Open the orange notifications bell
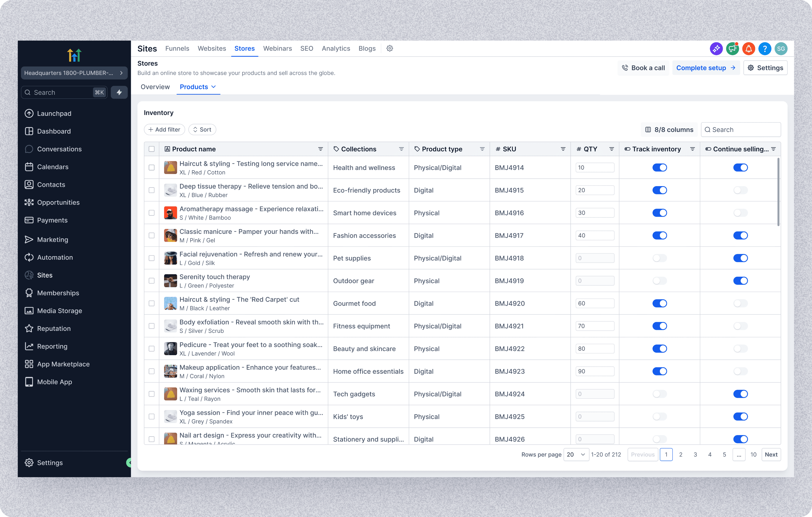The height and width of the screenshot is (517, 812). coord(748,49)
